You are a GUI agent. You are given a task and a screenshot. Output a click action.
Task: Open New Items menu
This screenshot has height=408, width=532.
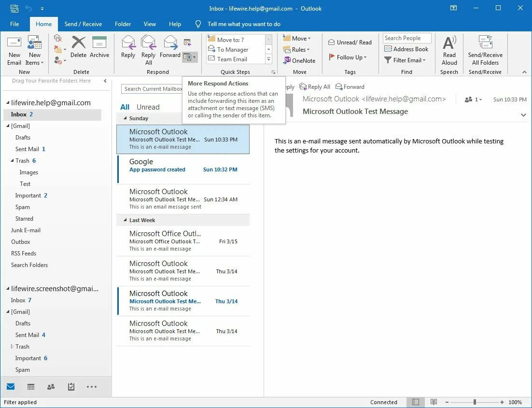tap(35, 51)
